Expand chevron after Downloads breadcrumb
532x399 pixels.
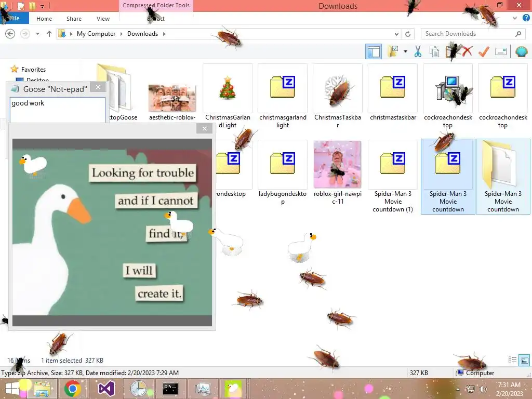[164, 34]
